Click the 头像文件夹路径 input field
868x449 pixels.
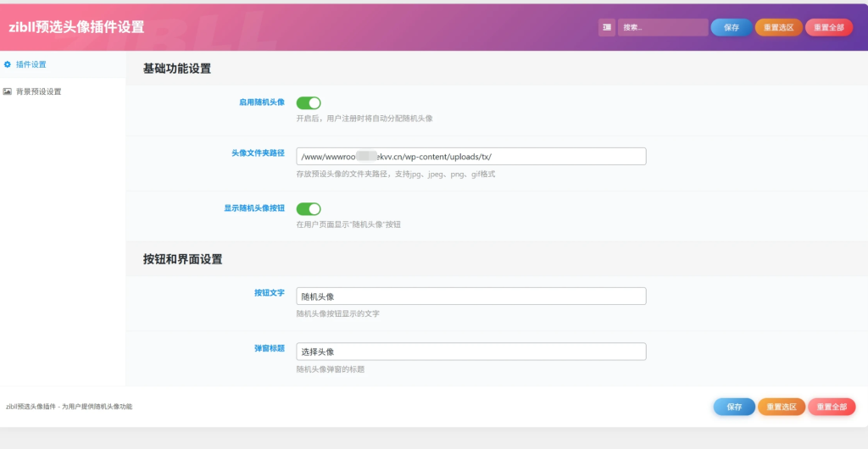point(471,157)
